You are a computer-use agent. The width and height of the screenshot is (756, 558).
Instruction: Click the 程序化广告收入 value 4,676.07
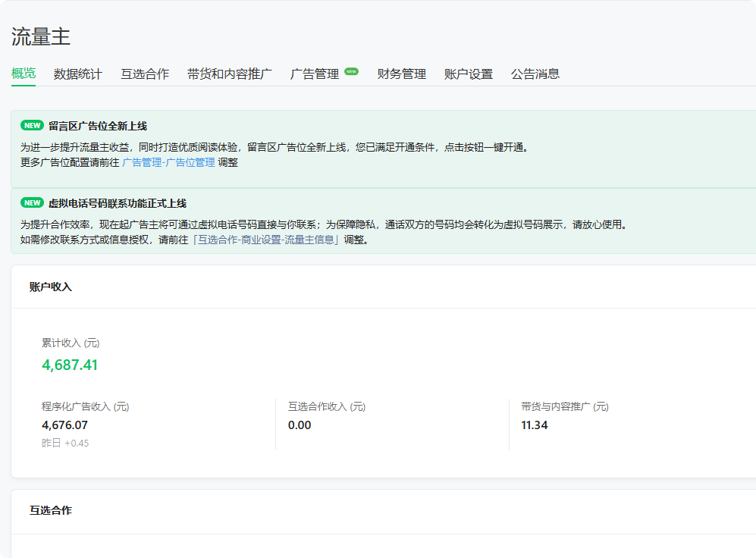click(x=65, y=425)
